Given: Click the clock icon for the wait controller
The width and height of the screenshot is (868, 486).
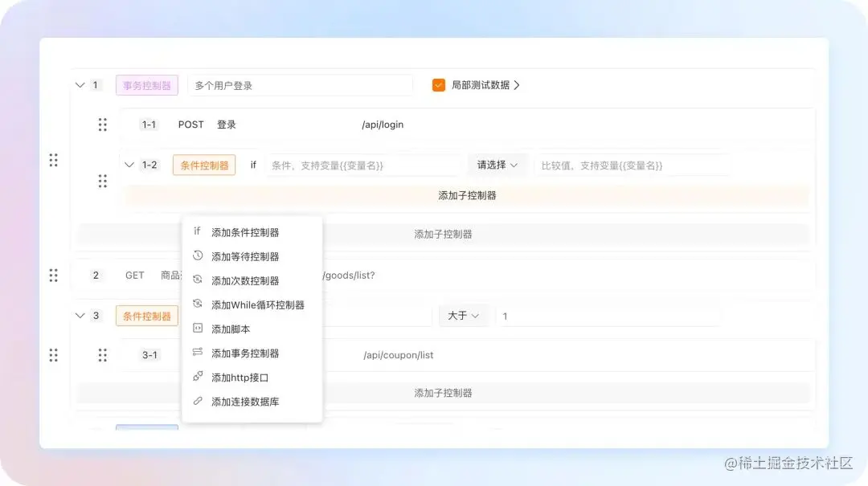Looking at the screenshot, I should [198, 255].
